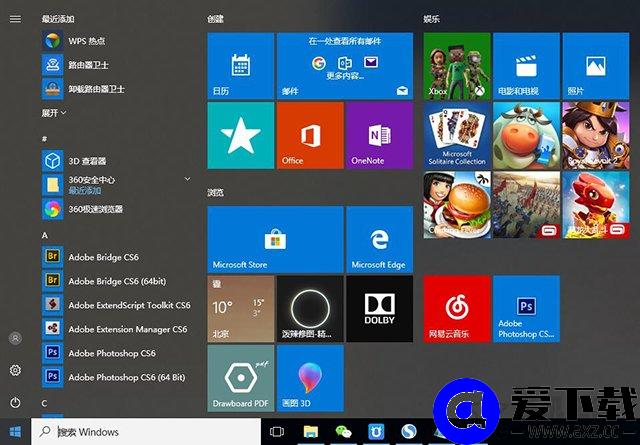Click the Windows Start button
Viewport: 640px width, 445px height.
click(16, 432)
